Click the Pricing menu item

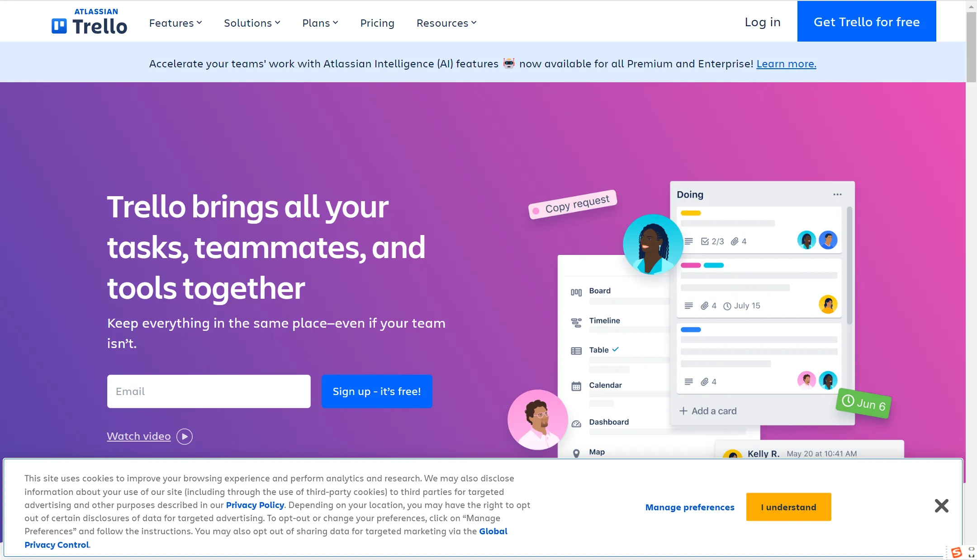point(377,23)
